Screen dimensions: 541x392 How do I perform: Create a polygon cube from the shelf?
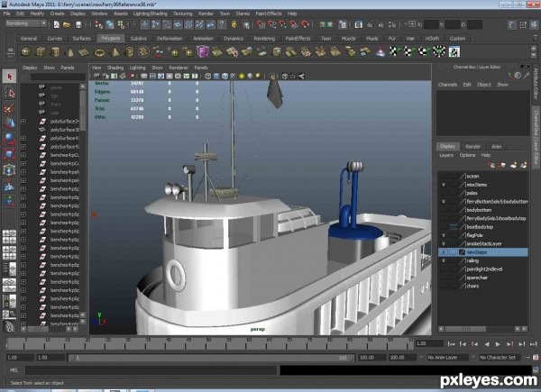[x=41, y=52]
